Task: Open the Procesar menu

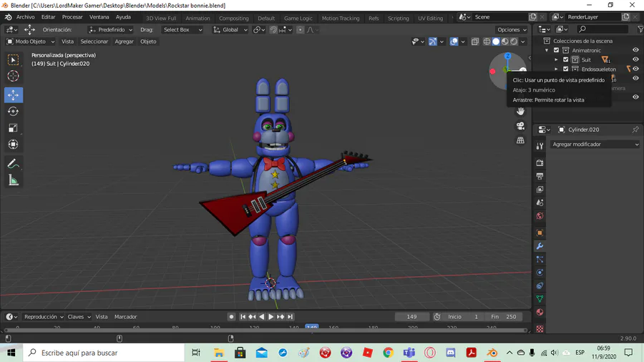Action: coord(72,17)
